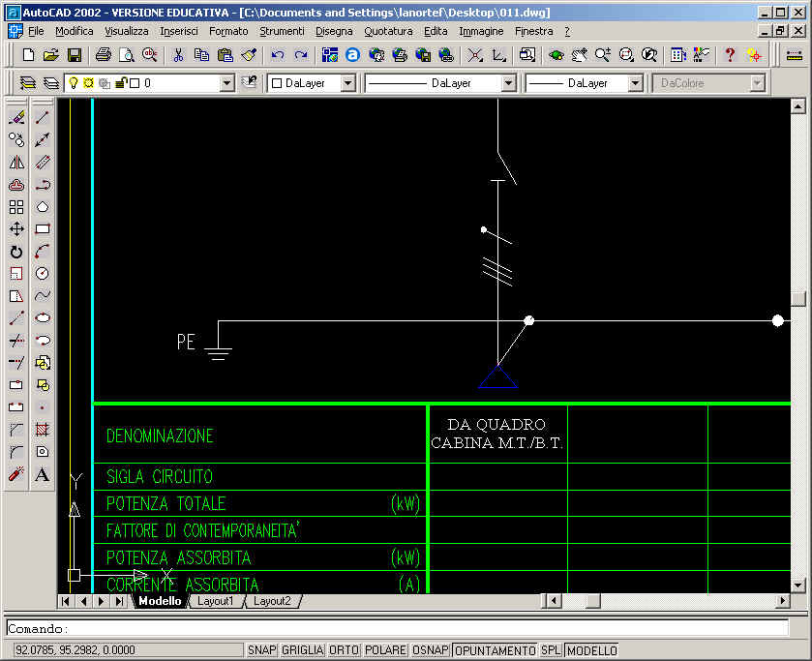Click the Zoom Realtime magnifier icon
Image resolution: width=812 pixels, height=661 pixels.
click(x=602, y=54)
